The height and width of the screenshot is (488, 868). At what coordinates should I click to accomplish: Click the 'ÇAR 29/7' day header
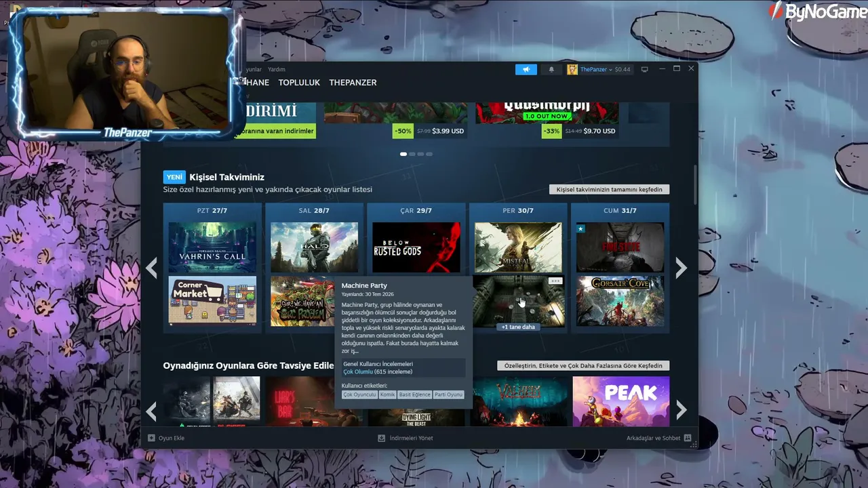point(416,211)
